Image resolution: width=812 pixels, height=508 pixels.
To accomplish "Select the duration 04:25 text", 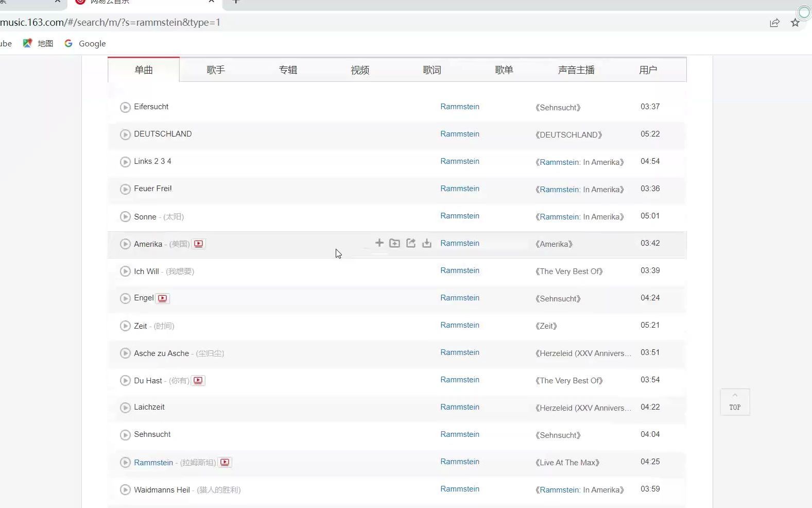I will pos(650,462).
